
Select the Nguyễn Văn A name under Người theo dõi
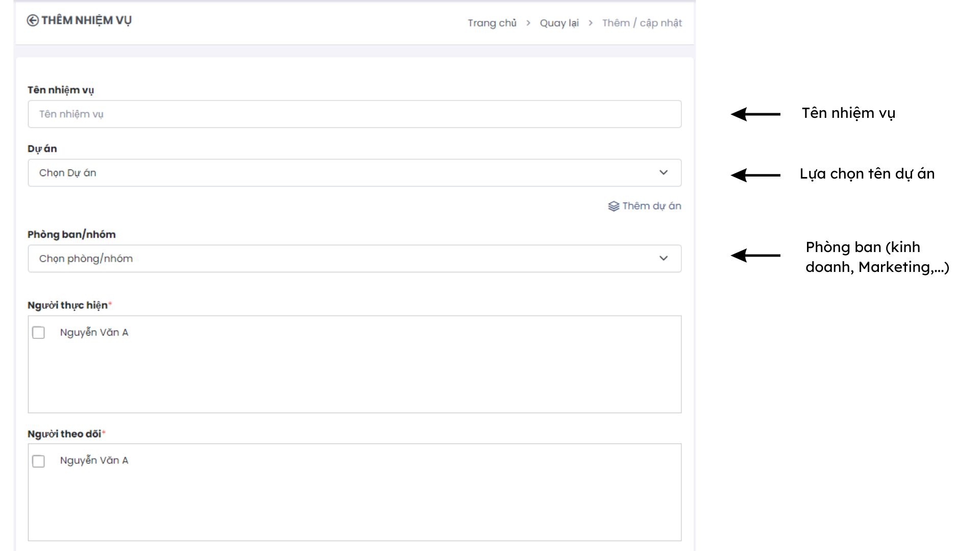94,461
